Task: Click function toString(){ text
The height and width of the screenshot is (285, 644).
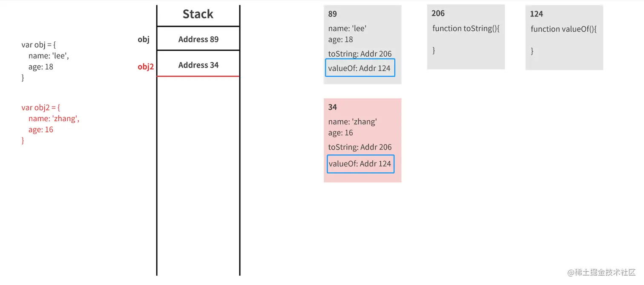Action: tap(466, 29)
